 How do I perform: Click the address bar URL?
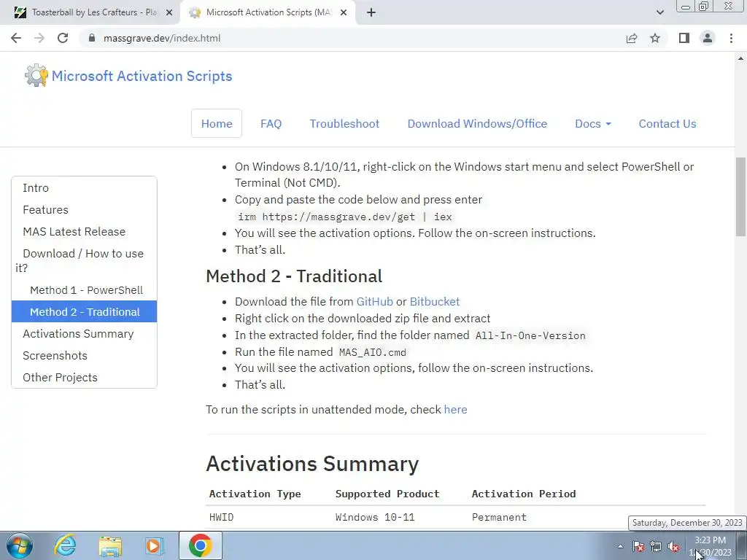click(x=162, y=38)
